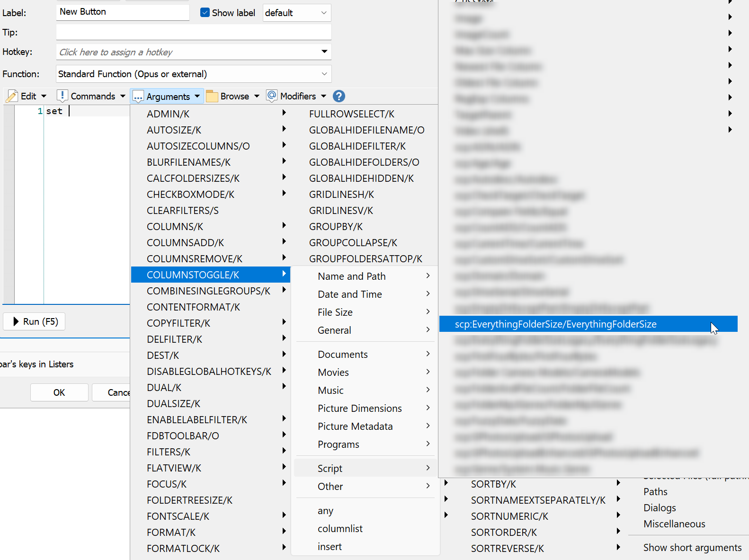Viewport: 749px width, 560px height.
Task: Open the Hotkey dropdown arrow
Action: [324, 52]
